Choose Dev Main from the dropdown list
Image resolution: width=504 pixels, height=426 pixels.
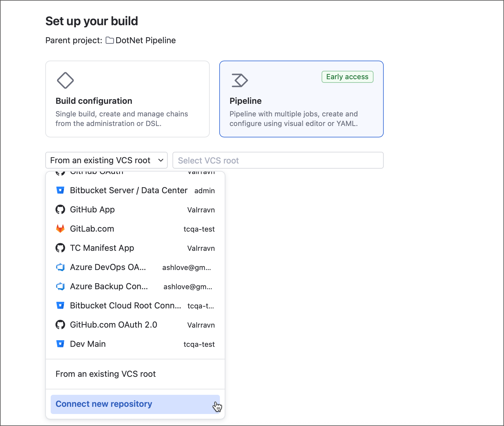point(87,344)
